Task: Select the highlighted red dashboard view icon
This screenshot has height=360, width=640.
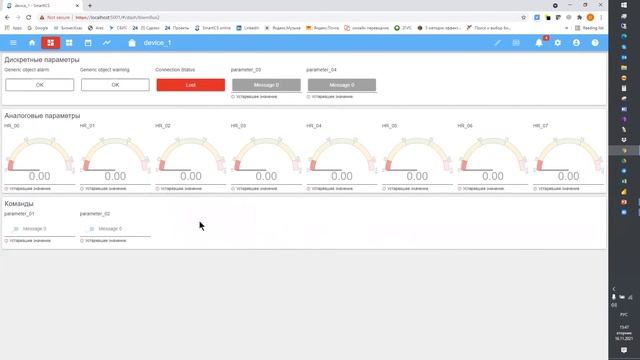Action: click(51, 43)
